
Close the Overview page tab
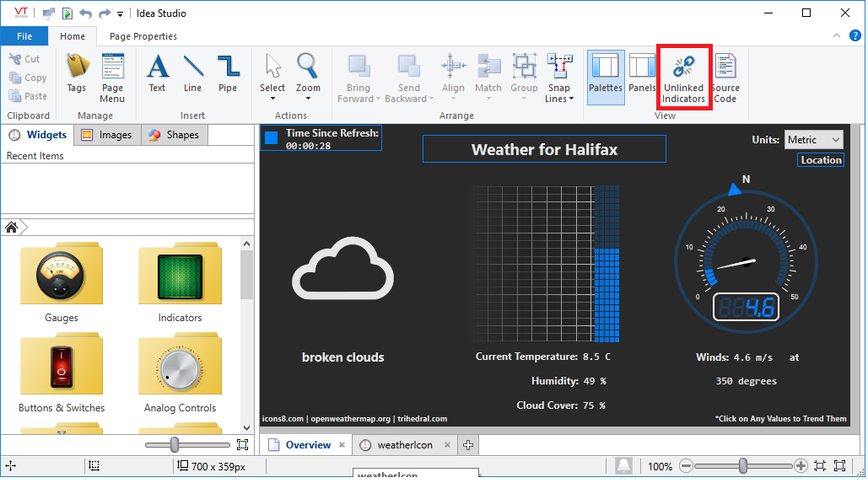click(342, 445)
